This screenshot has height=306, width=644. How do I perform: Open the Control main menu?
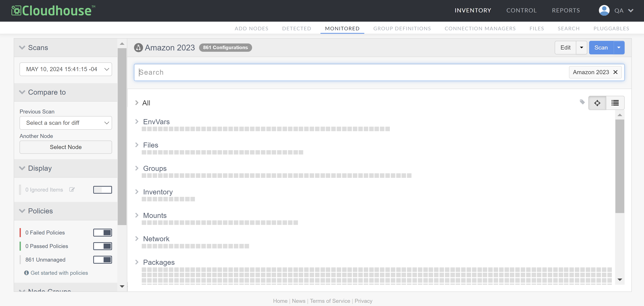[521, 11]
